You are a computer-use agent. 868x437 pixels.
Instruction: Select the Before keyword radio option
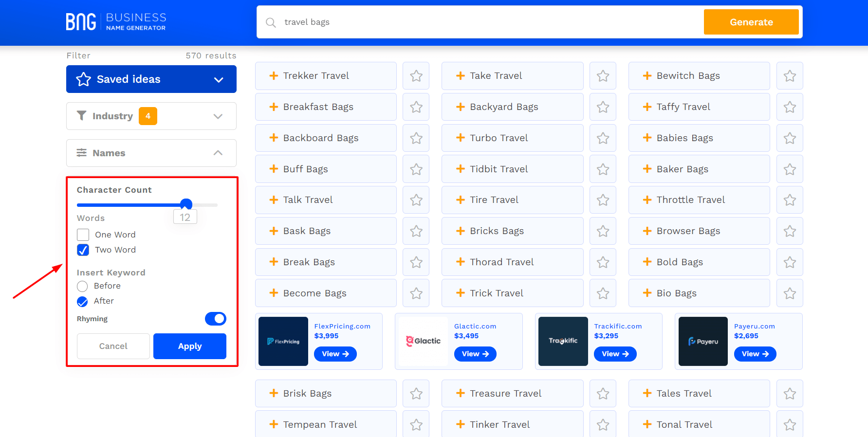point(82,286)
